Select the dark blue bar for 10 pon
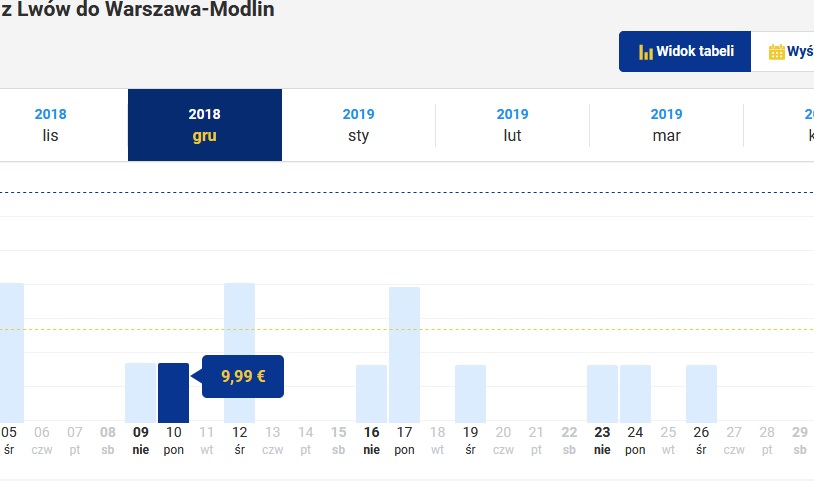Image resolution: width=814 pixels, height=481 pixels. (x=173, y=393)
